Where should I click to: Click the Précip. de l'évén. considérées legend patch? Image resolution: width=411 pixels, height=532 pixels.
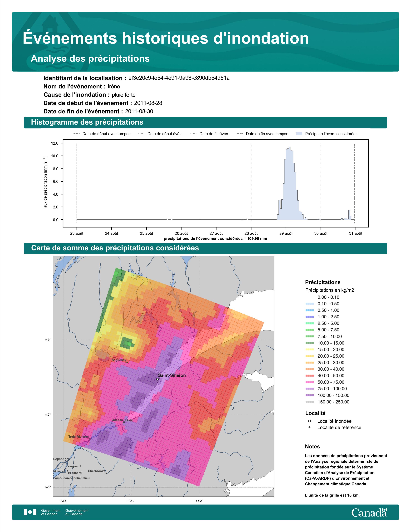click(x=299, y=133)
